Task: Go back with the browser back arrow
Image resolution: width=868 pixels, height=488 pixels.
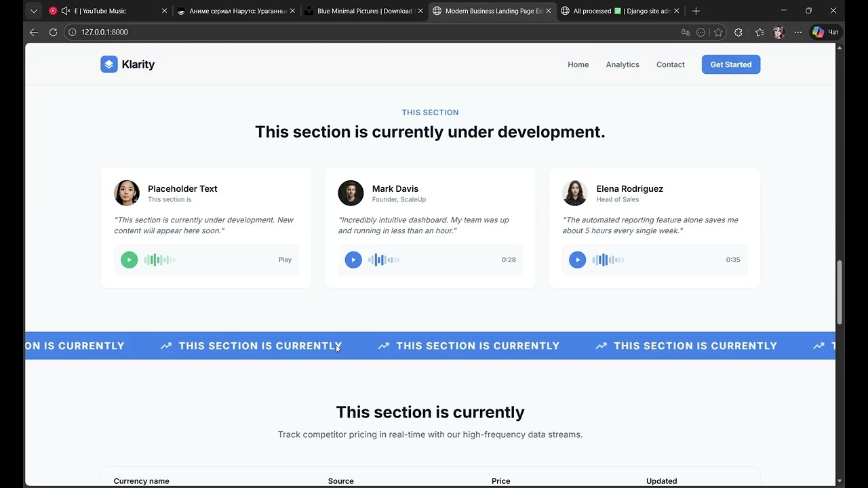Action: [x=34, y=32]
